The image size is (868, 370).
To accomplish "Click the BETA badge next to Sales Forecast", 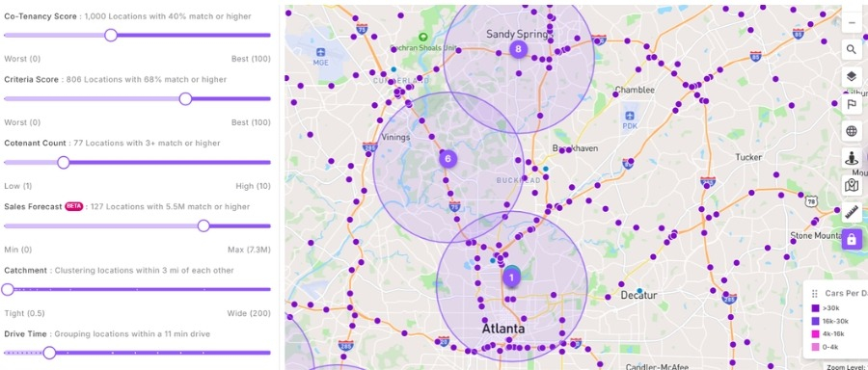I will [73, 206].
